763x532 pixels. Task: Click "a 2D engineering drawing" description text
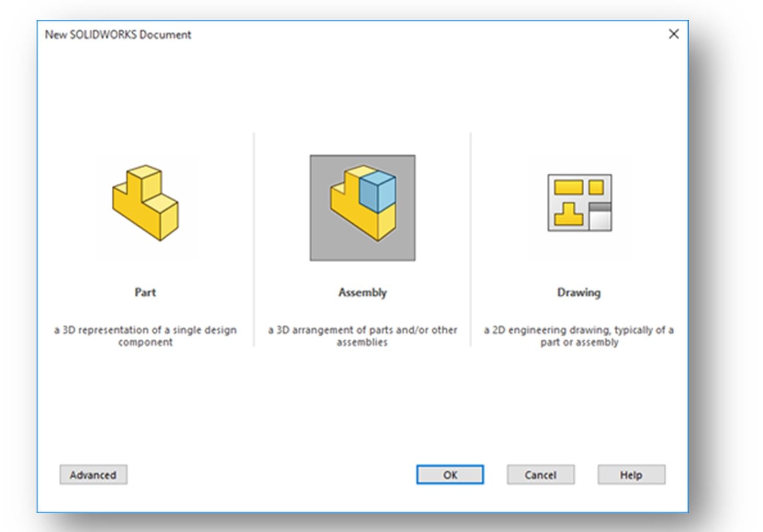tap(579, 336)
